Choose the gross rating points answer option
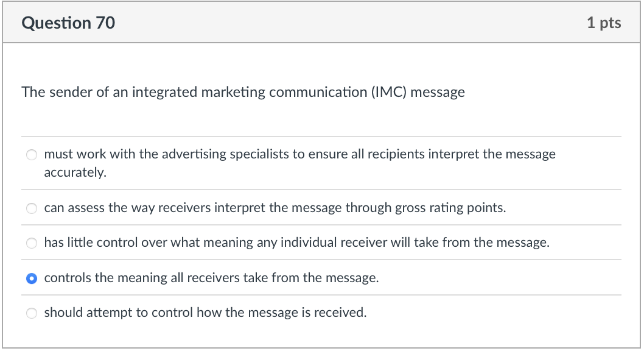Image resolution: width=644 pixels, height=351 pixels. (x=32, y=208)
